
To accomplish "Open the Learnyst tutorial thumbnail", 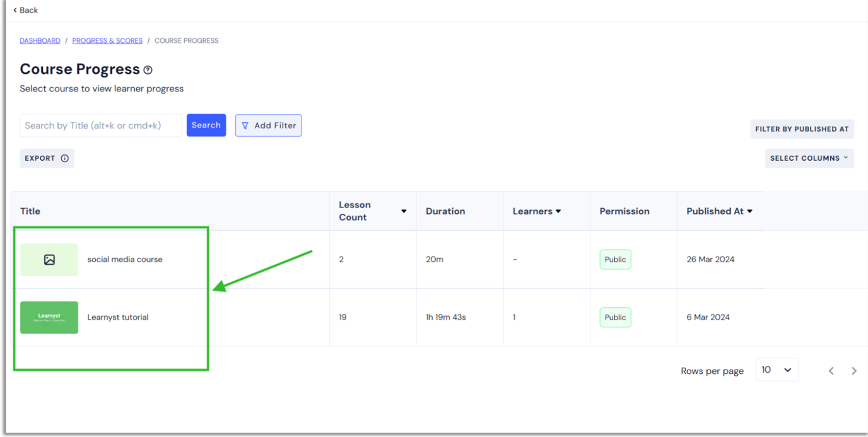I will coord(49,317).
